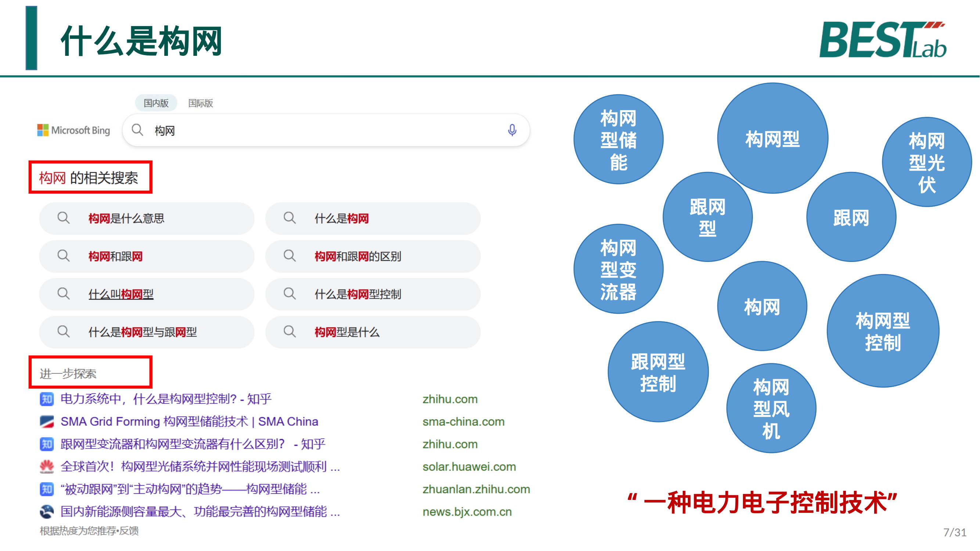Click the SMA flag icon beside the Grid Forming result
Image resolution: width=980 pixels, height=551 pixels.
tap(46, 422)
